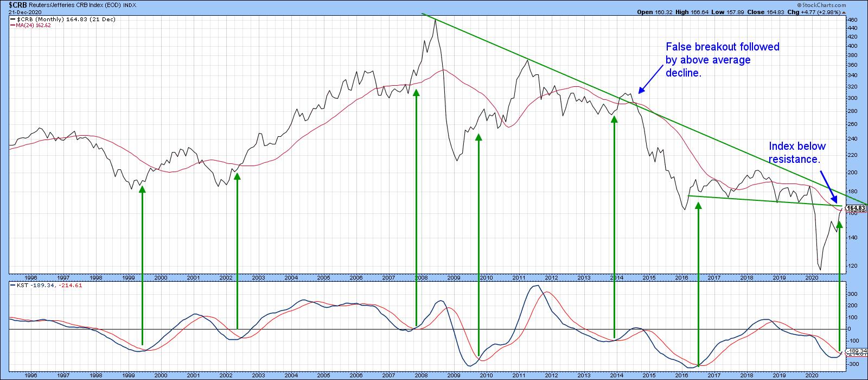Click the '320' price axis label
Screen dimensions: 868x380
coord(851,87)
